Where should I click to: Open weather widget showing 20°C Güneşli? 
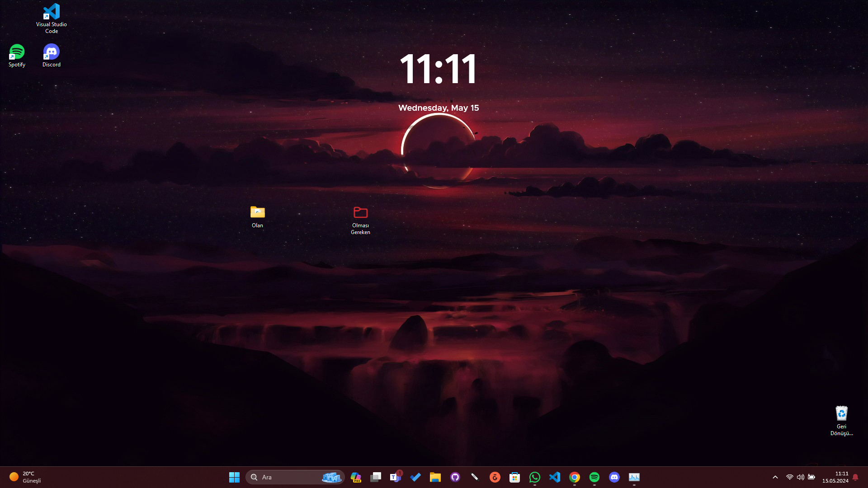point(26,477)
